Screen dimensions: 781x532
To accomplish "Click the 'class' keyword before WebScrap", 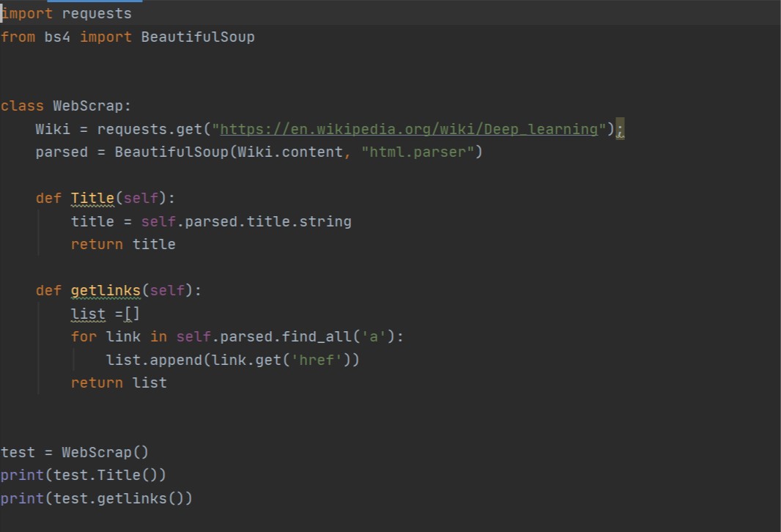I will pos(22,106).
